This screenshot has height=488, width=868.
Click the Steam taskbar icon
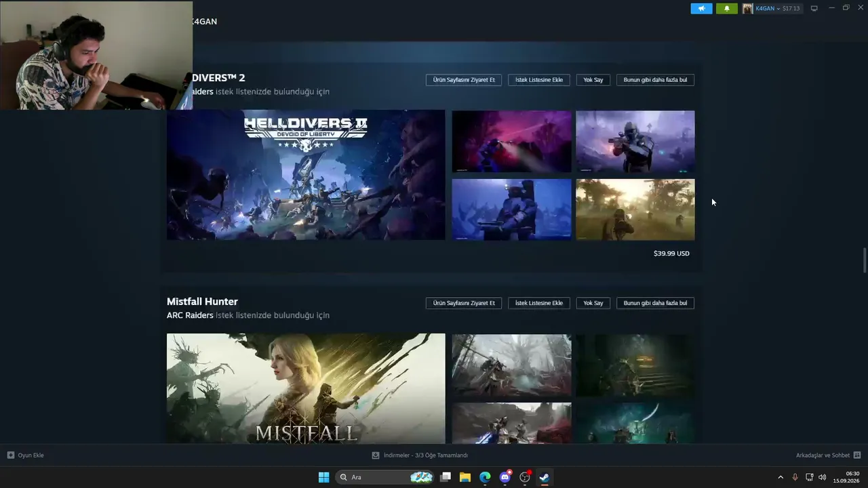point(545,477)
